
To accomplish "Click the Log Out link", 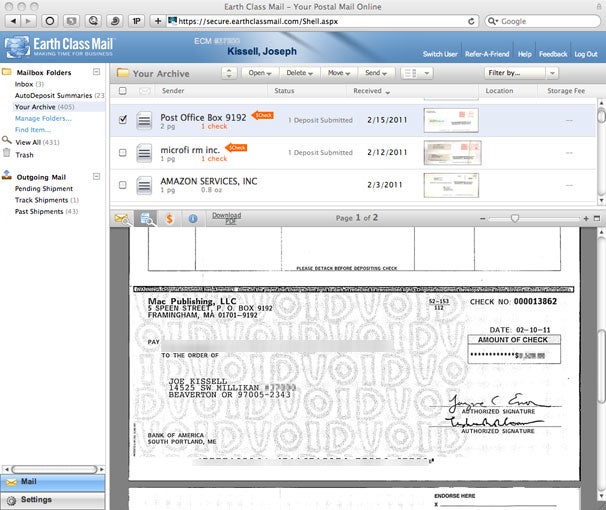I will [x=586, y=54].
